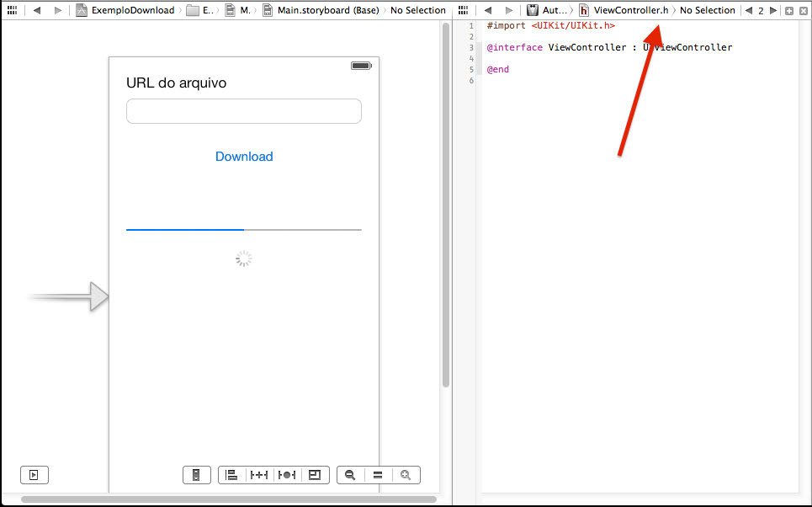This screenshot has height=507, width=812.
Task: Click the URL text field
Action: (244, 111)
